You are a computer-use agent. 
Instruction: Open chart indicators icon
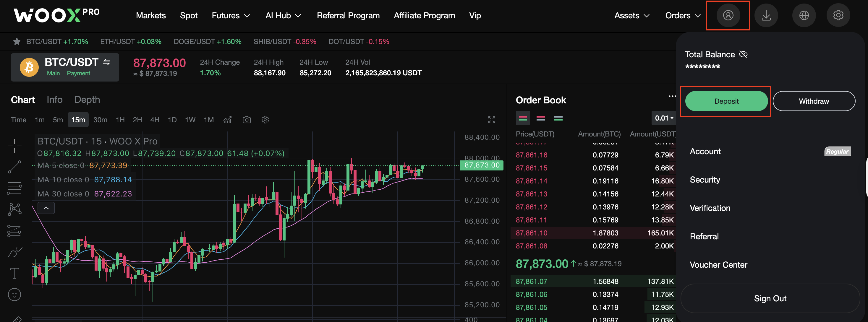[227, 120]
